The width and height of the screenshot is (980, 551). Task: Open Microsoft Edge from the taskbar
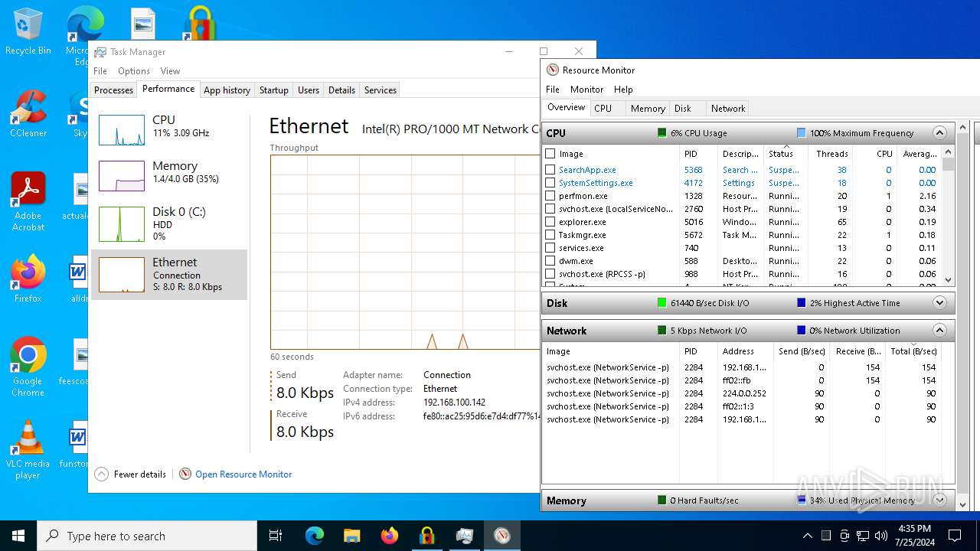click(315, 536)
